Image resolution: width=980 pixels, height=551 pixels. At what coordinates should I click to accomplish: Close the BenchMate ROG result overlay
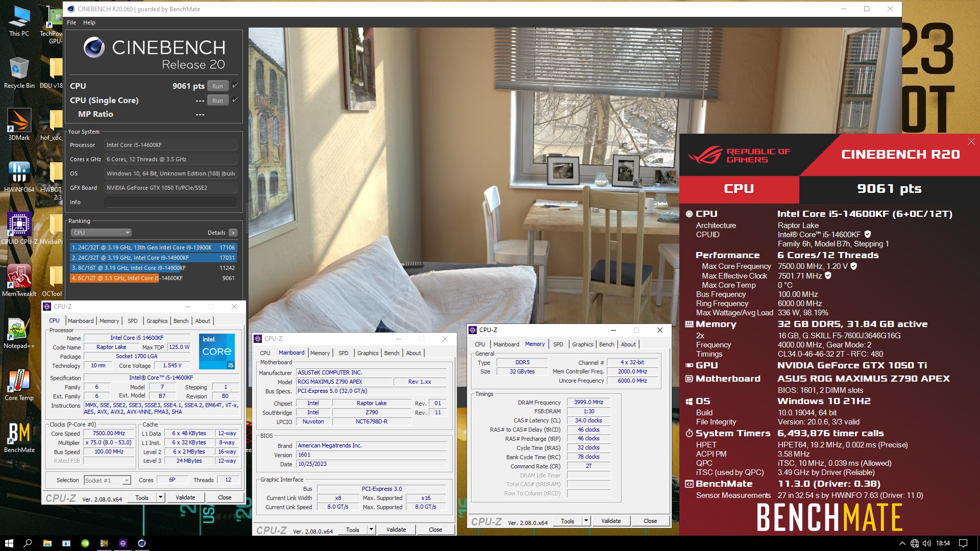(x=971, y=141)
